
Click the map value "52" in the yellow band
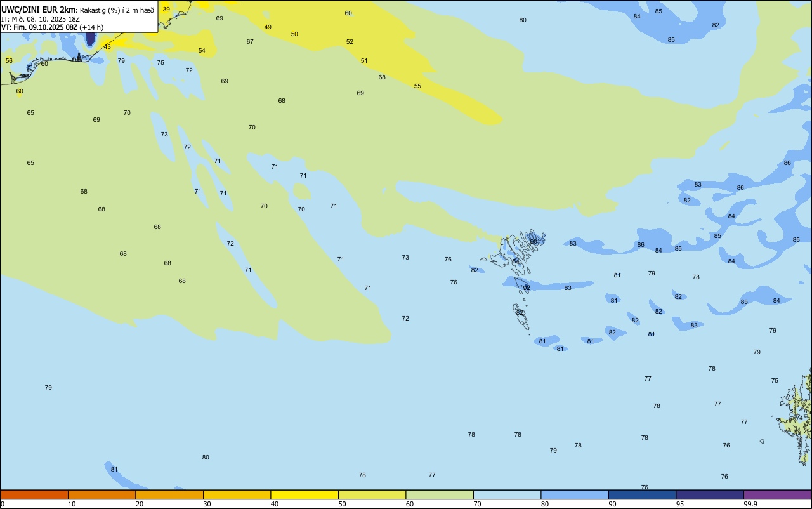point(350,42)
